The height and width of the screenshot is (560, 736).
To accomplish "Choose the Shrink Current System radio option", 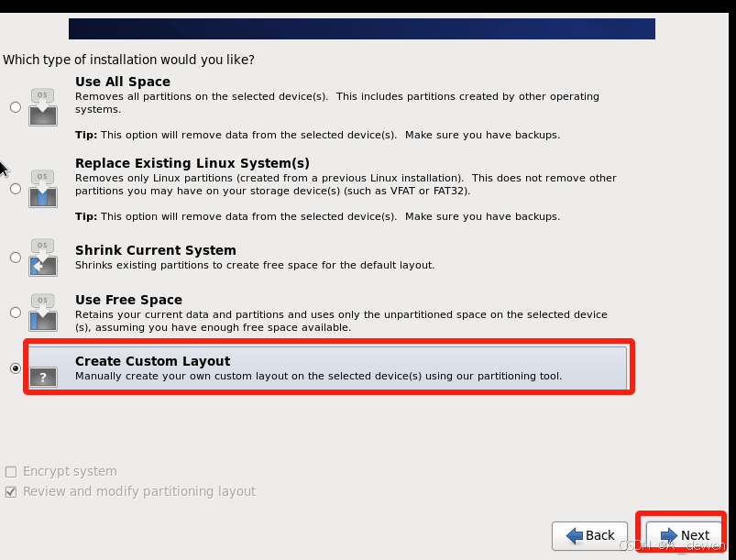I will [16, 258].
